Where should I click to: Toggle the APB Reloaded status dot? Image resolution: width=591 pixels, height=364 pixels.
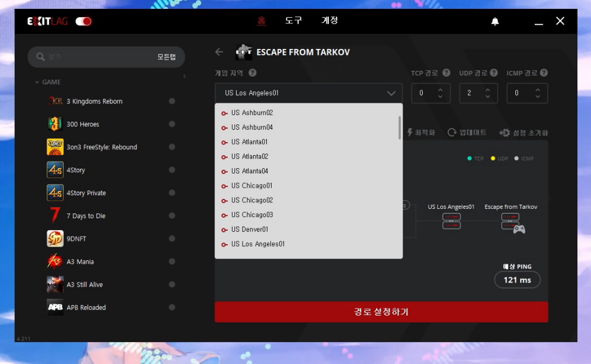[172, 307]
